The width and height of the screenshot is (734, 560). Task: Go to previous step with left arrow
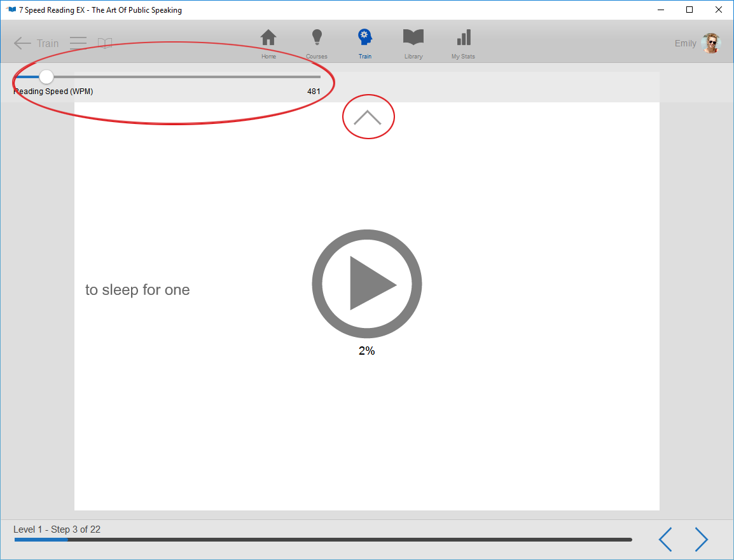pyautogui.click(x=665, y=539)
